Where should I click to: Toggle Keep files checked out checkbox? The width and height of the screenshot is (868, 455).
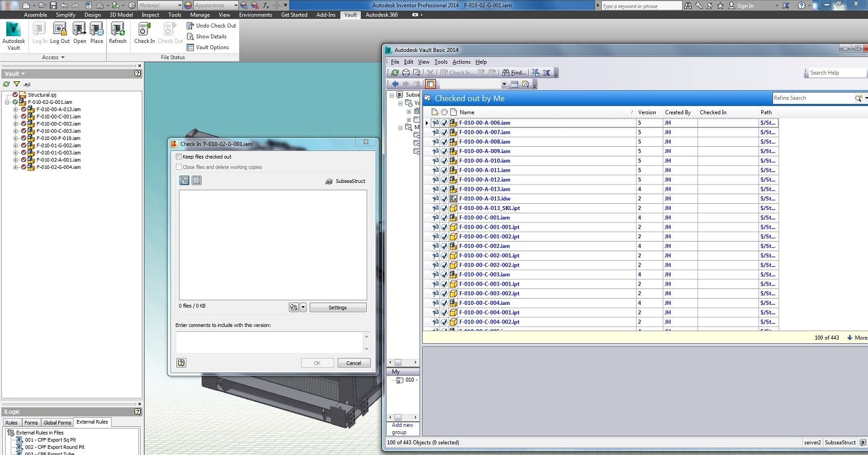pyautogui.click(x=179, y=157)
